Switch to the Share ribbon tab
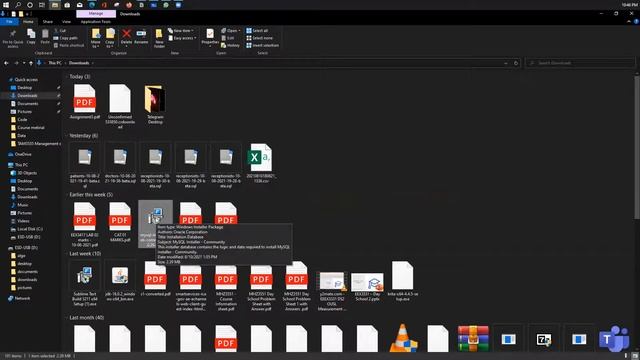This screenshot has width=640, height=360. pos(48,22)
